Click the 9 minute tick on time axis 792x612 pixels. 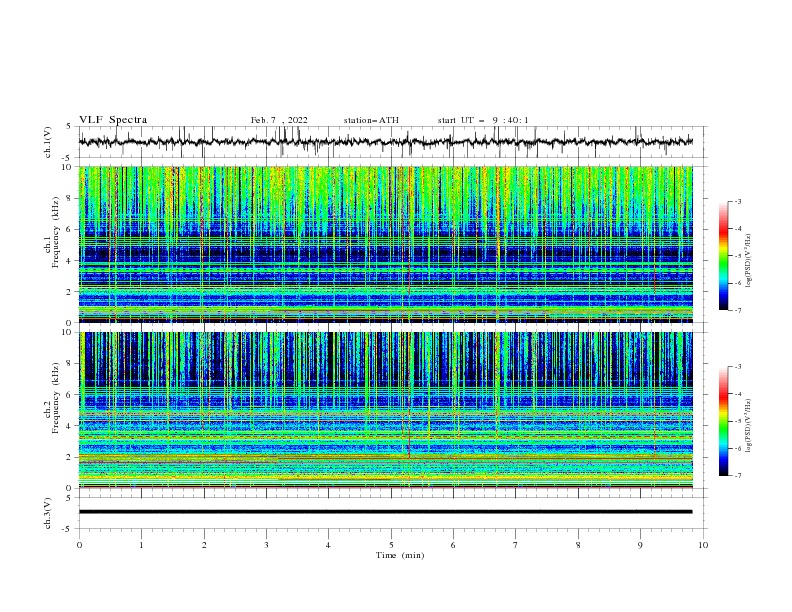coord(640,545)
